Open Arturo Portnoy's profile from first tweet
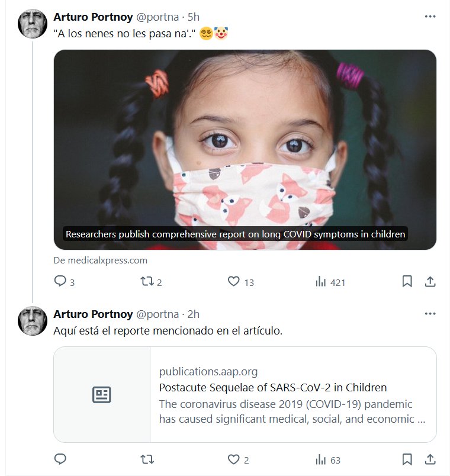 click(92, 17)
